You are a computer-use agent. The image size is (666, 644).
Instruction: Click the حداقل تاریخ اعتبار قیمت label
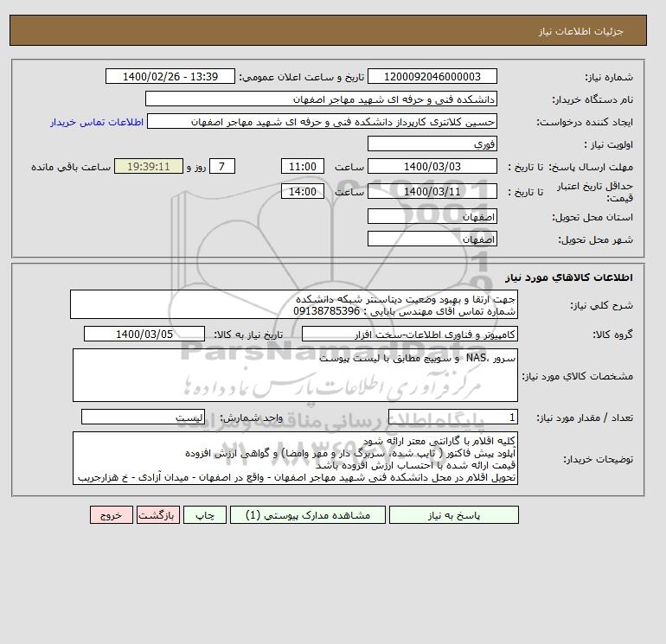(x=595, y=192)
